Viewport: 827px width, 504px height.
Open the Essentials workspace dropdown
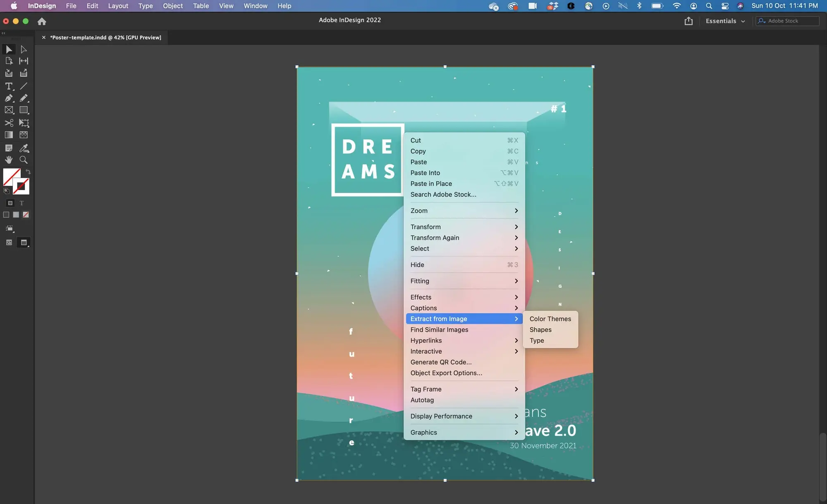pos(725,21)
